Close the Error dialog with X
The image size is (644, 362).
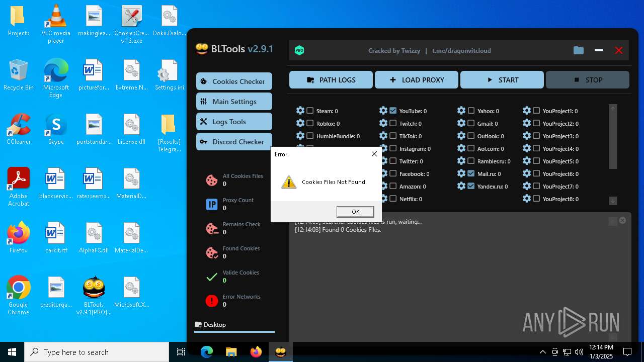coord(374,154)
